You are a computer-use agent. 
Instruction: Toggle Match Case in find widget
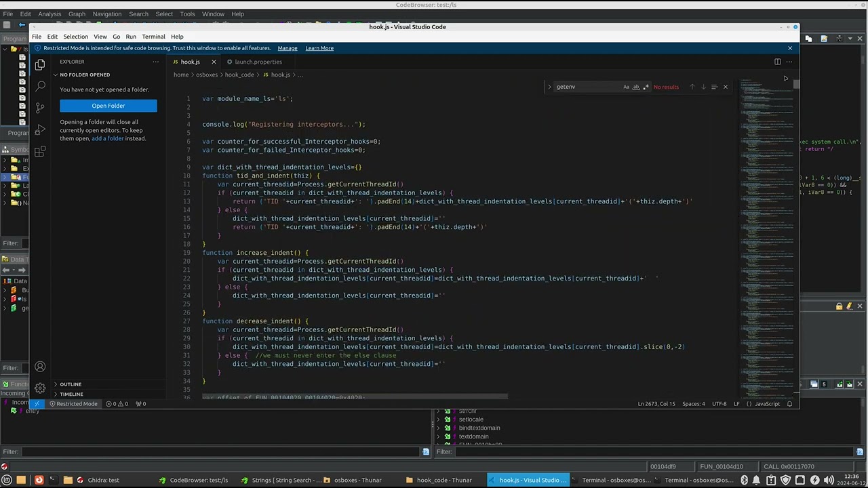[x=626, y=87]
